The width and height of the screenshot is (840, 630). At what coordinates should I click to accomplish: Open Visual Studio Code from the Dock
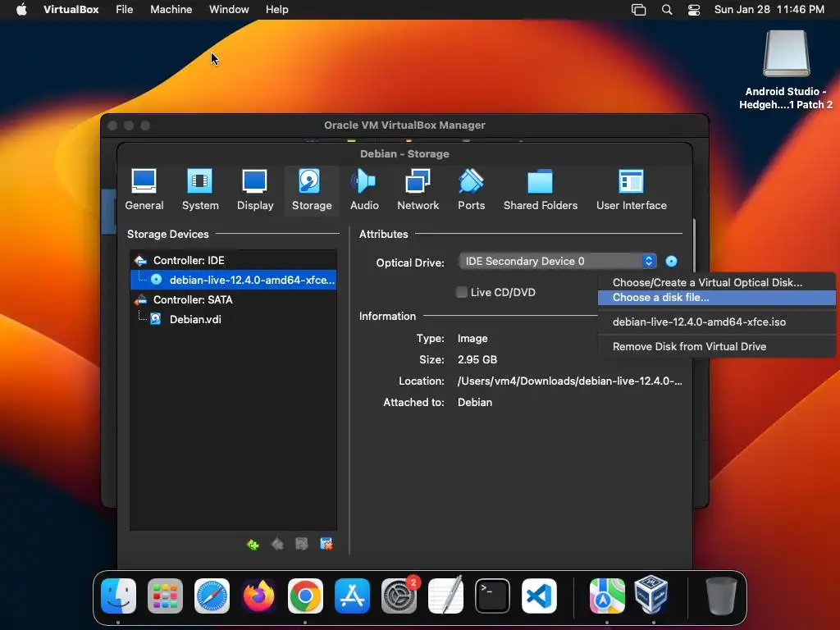539,596
